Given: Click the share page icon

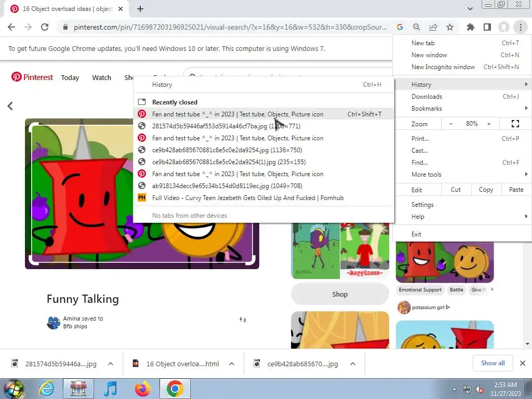Looking at the screenshot, I should pyautogui.click(x=433, y=27).
